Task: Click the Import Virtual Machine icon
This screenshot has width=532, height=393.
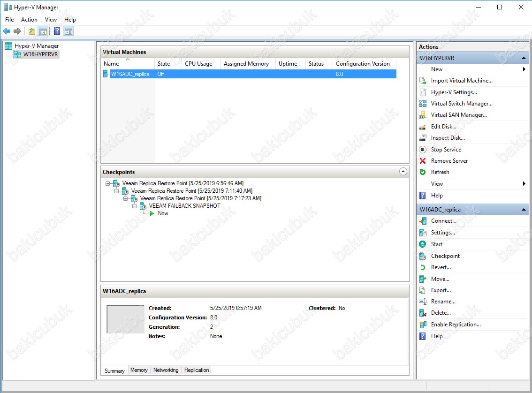Action: point(423,81)
